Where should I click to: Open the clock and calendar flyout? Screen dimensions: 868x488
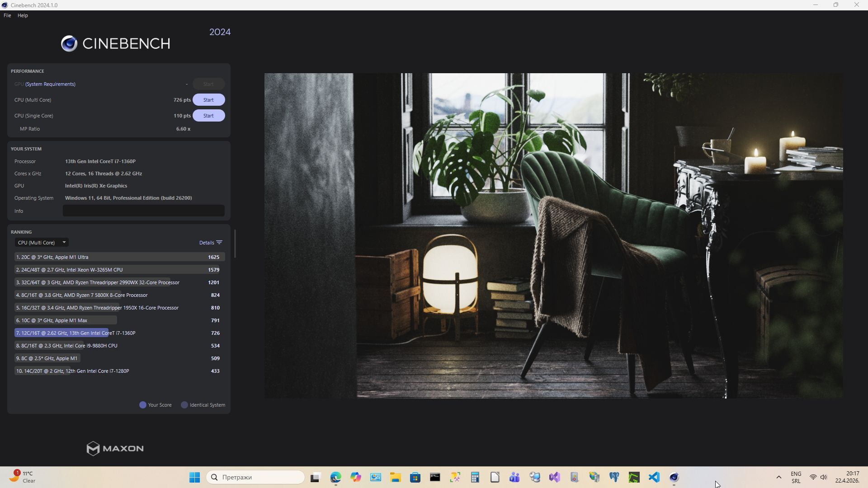[847, 477]
